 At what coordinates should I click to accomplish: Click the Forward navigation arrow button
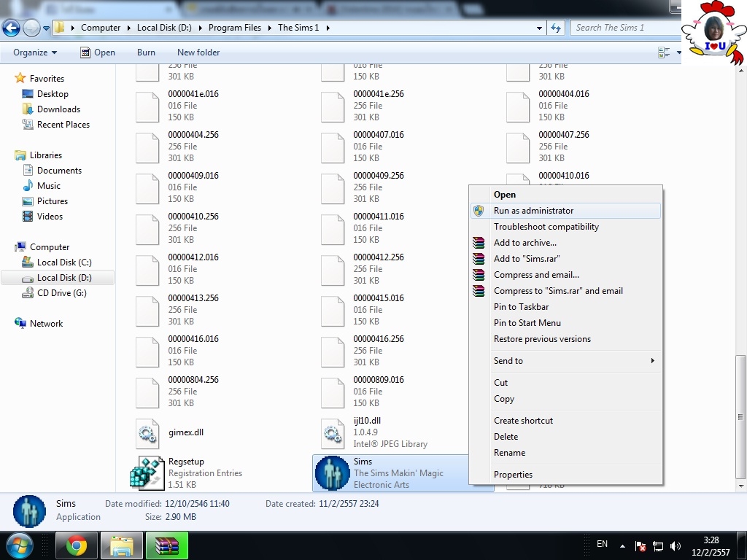tap(31, 28)
